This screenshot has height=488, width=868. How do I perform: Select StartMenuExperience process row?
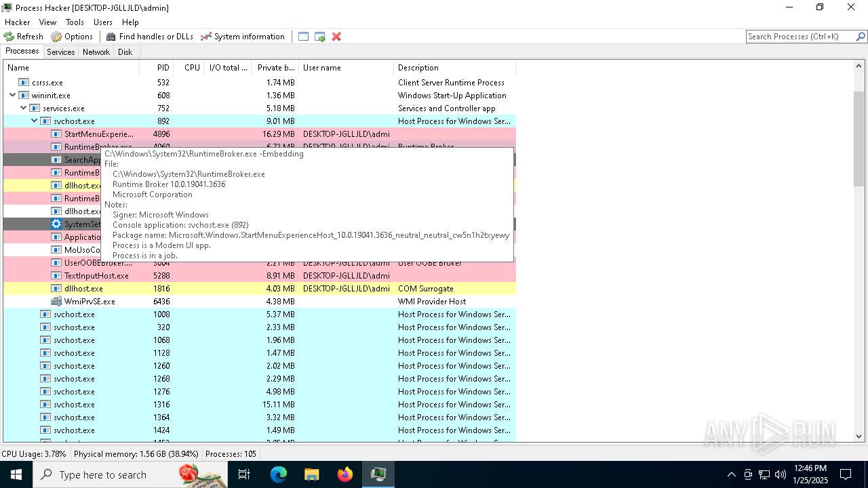click(x=260, y=134)
